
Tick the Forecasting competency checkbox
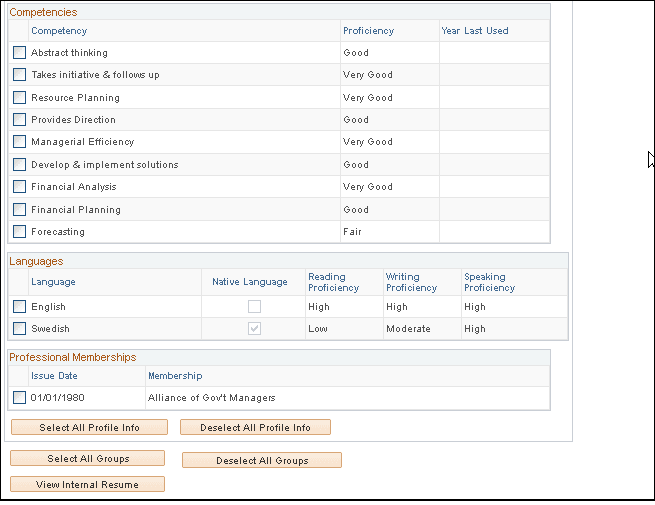pyautogui.click(x=20, y=232)
